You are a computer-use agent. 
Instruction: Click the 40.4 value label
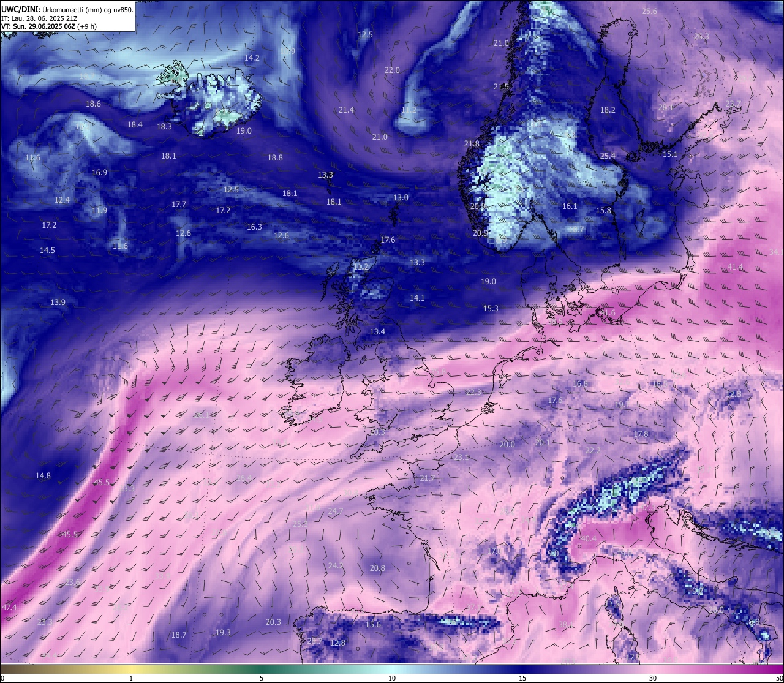tap(588, 539)
